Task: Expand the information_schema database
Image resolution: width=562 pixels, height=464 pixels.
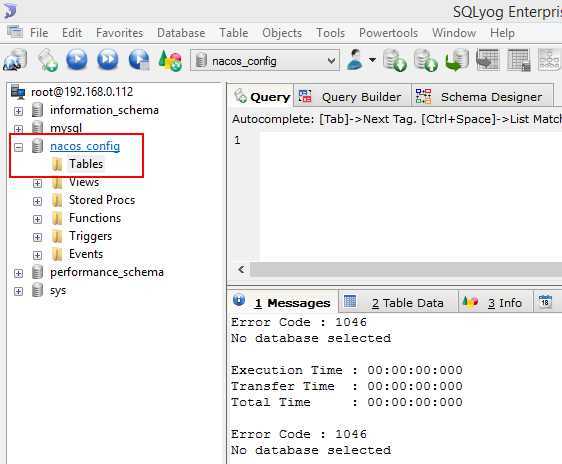Action: 18,111
